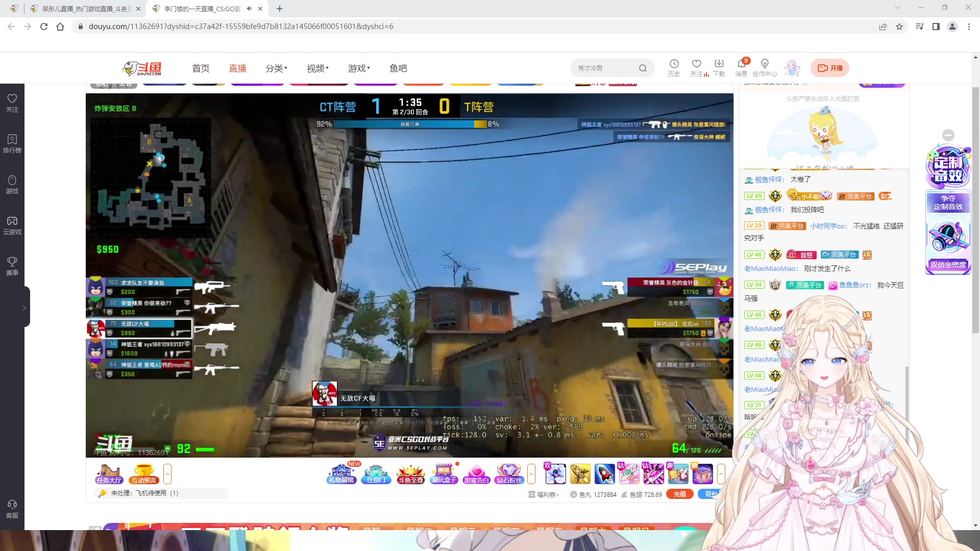Click the LV 49 level badge in chat

click(x=754, y=196)
